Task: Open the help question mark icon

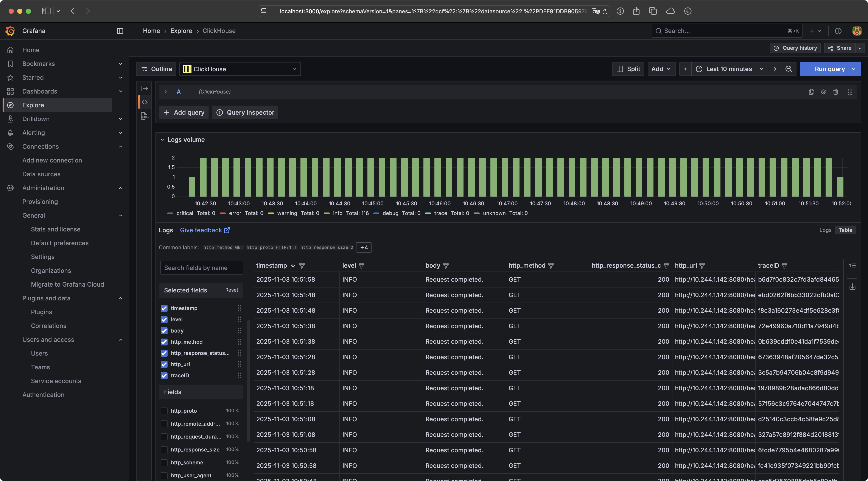Action: tap(838, 31)
